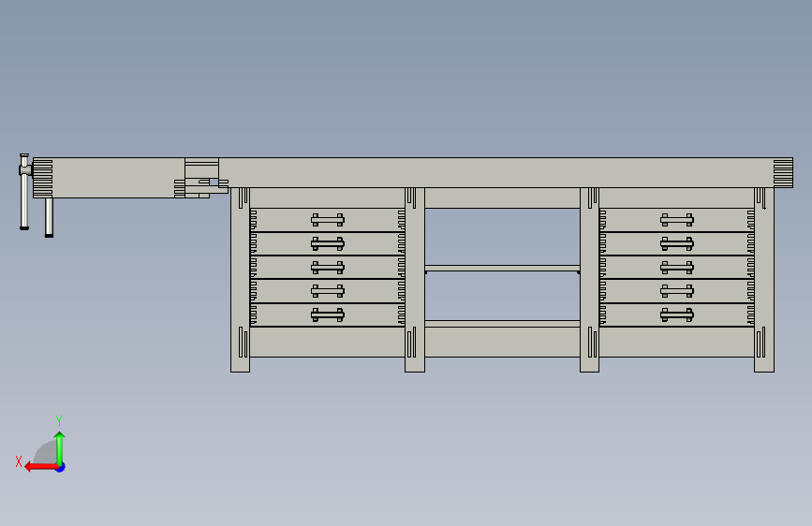Viewport: 812px width, 526px height.
Task: Pick the thin middle shelf rail between cabinets
Action: 502,269
